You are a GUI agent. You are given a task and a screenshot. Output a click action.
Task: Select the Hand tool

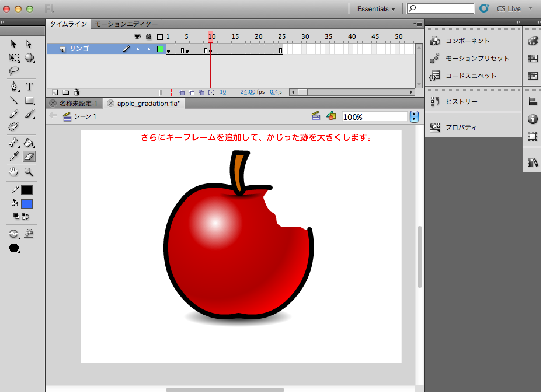click(x=13, y=172)
